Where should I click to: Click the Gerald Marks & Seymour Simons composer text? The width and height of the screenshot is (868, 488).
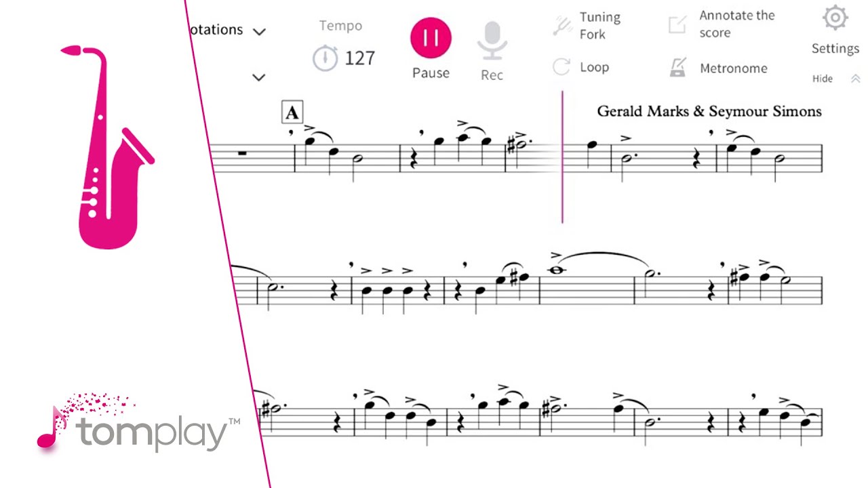point(709,111)
